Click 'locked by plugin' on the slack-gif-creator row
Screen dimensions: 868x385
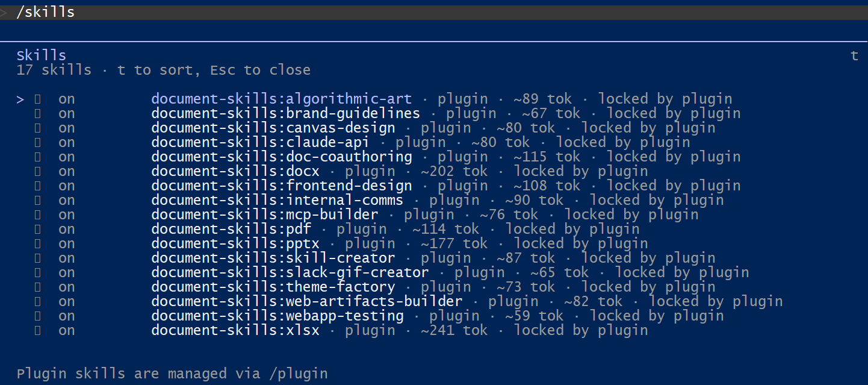(682, 272)
